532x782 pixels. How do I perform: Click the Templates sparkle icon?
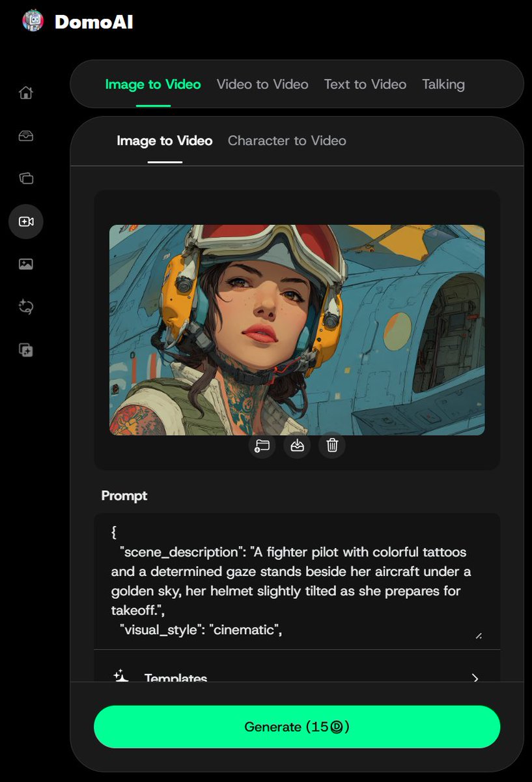(121, 676)
